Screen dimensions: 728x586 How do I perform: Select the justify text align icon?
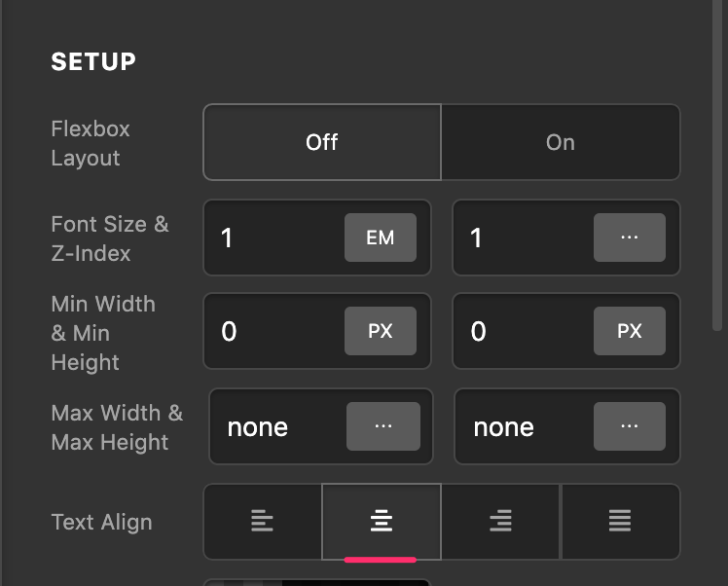coord(620,521)
